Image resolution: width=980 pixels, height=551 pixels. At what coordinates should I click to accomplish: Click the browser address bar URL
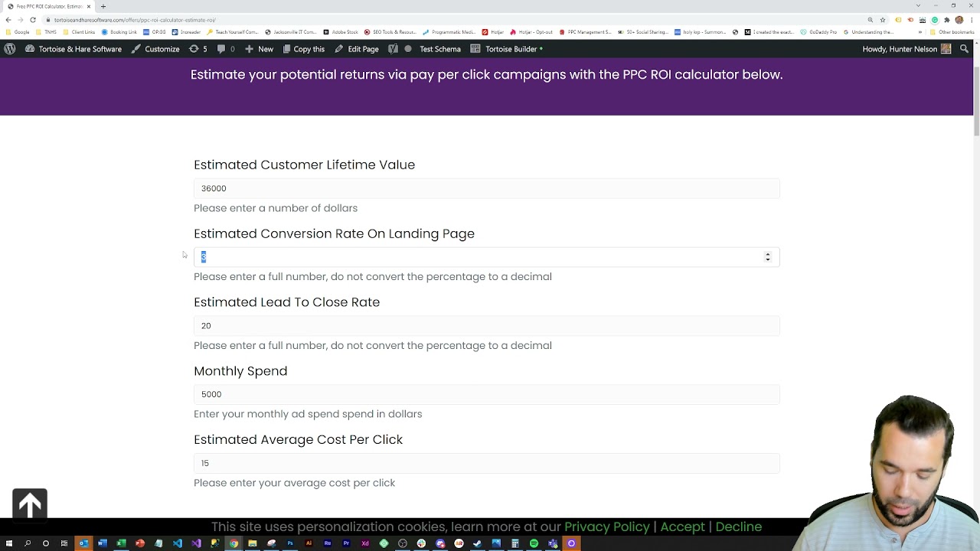[x=135, y=20]
